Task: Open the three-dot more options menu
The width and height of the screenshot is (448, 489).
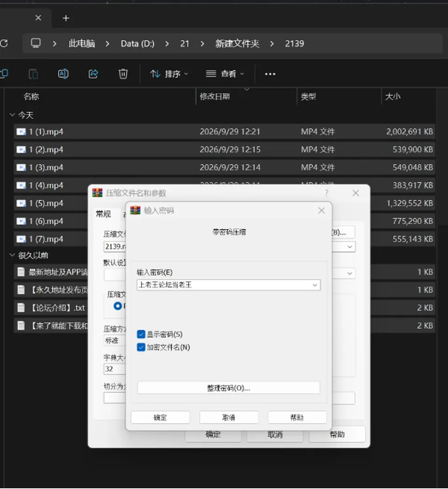Action: click(x=270, y=74)
